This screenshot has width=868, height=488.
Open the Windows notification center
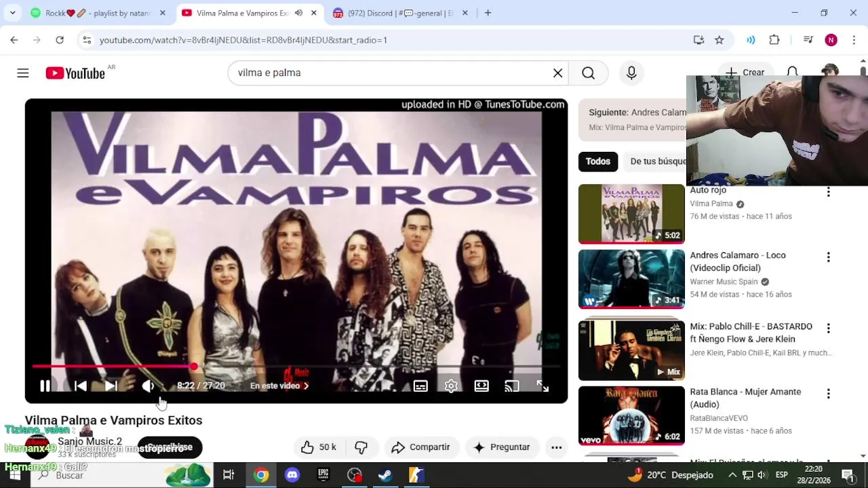(848, 475)
